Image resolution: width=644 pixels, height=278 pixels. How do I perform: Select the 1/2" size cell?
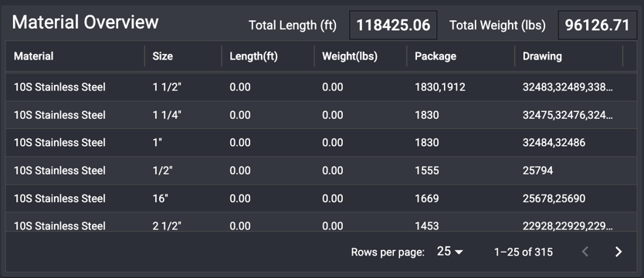pyautogui.click(x=163, y=171)
